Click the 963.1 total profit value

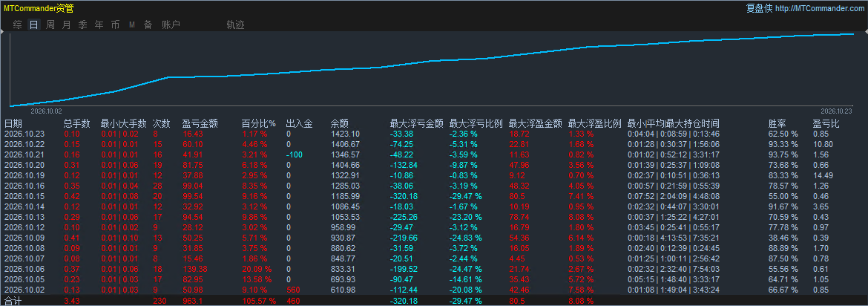193,301
